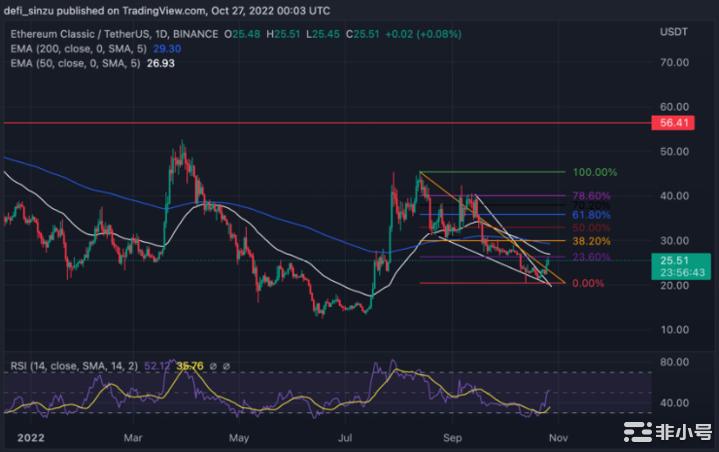
Task: Click the red horizontal resistance line
Action: (300, 124)
